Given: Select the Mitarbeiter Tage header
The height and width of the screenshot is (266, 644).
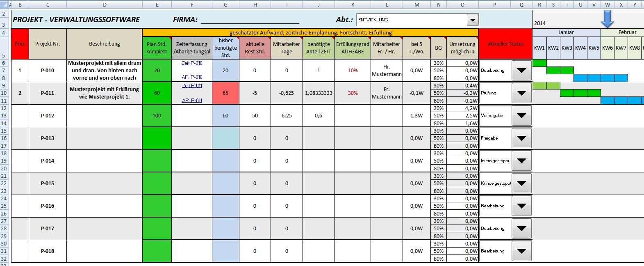Looking at the screenshot, I should click(x=287, y=48).
